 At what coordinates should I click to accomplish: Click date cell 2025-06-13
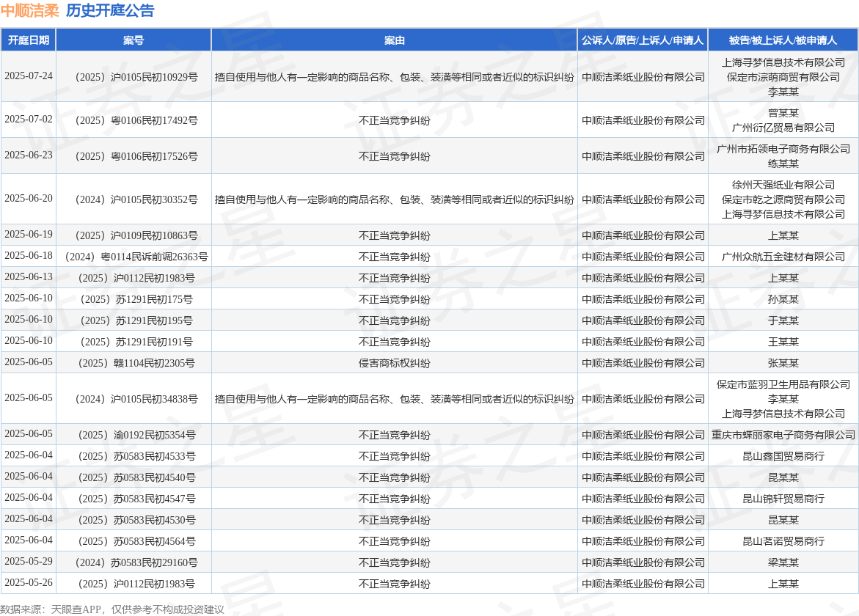tap(29, 277)
